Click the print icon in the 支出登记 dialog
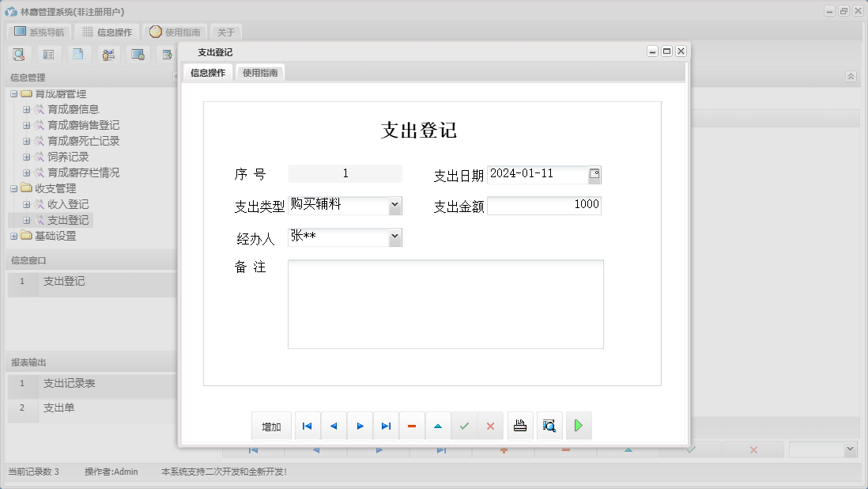Viewport: 868px width, 489px height. (x=519, y=426)
